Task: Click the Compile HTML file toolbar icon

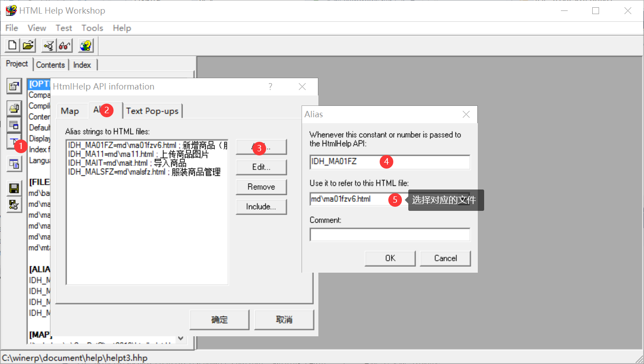Action: [49, 45]
